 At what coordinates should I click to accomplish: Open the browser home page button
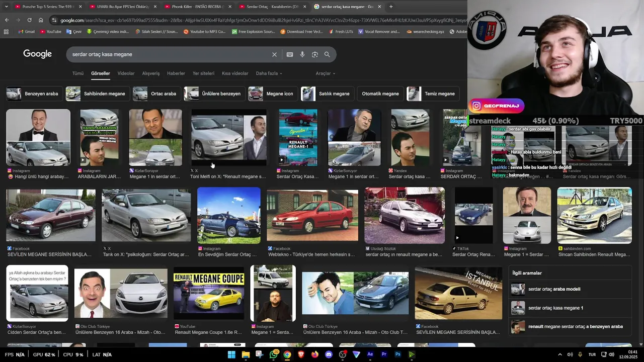click(41, 20)
